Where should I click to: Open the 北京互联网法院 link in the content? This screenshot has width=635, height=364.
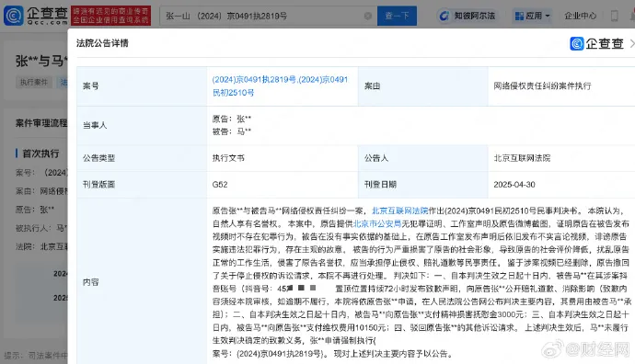(x=399, y=210)
